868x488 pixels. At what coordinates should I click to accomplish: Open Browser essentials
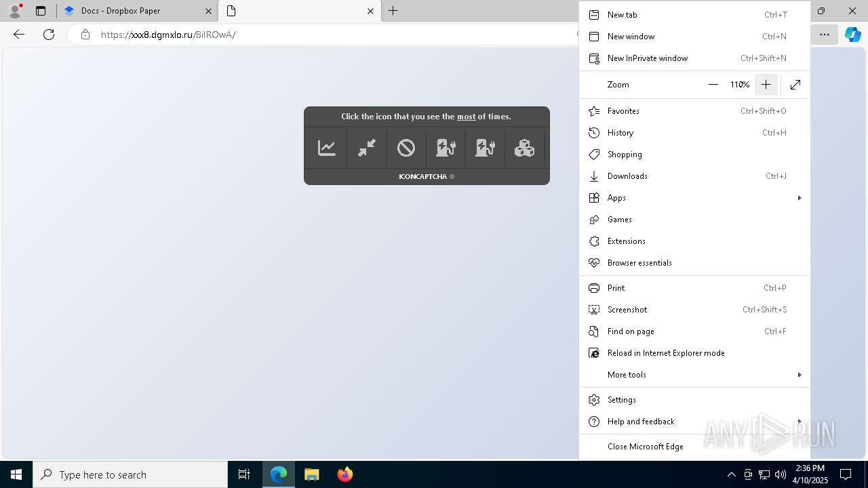pyautogui.click(x=695, y=263)
